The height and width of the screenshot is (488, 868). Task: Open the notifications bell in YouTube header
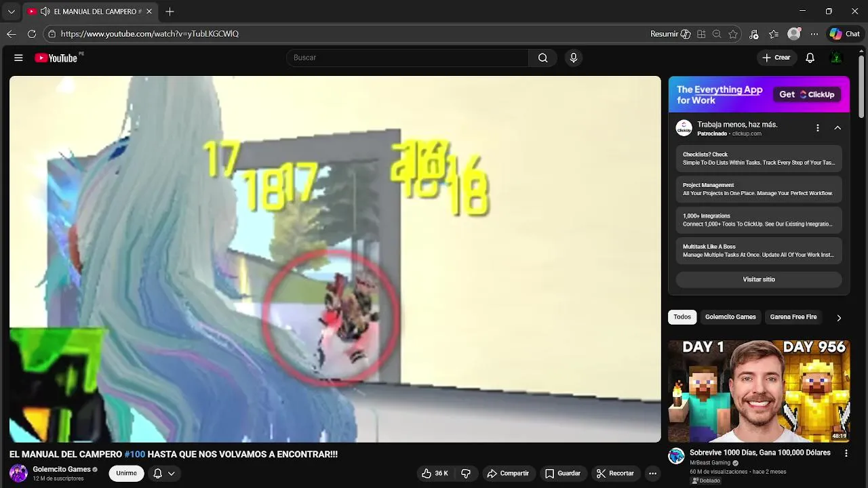[x=810, y=58]
